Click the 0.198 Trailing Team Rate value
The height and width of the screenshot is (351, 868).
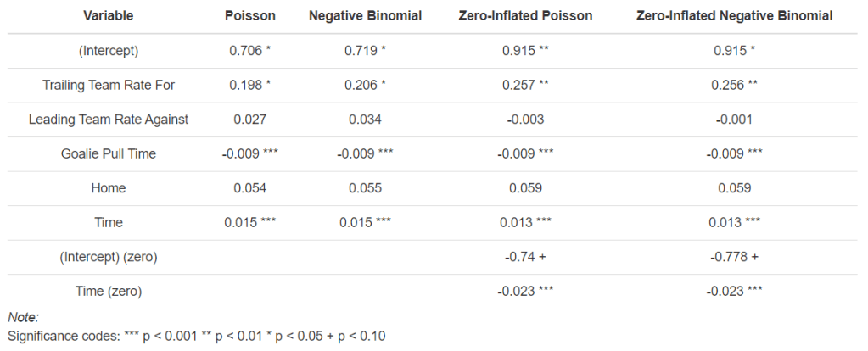coord(244,85)
